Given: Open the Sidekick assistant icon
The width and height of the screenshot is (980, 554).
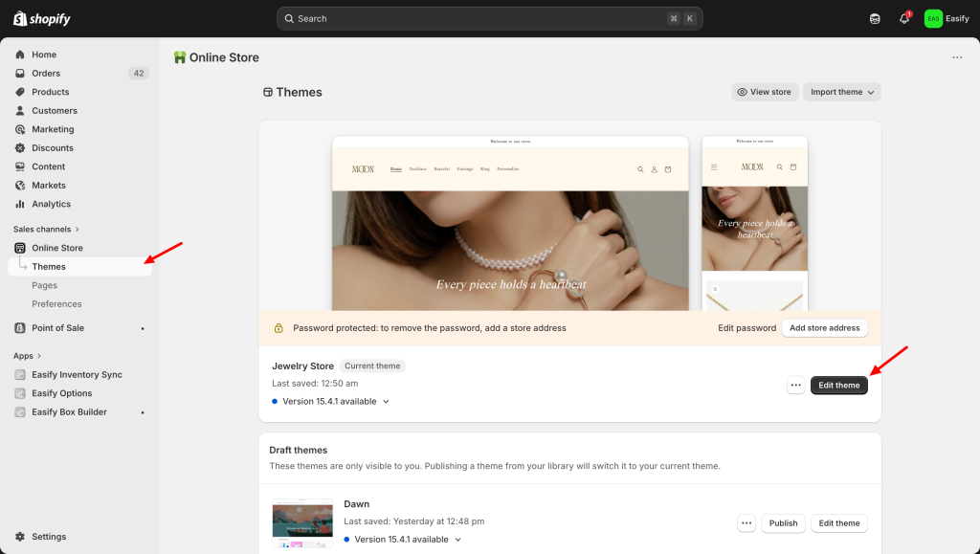Looking at the screenshot, I should (x=875, y=19).
